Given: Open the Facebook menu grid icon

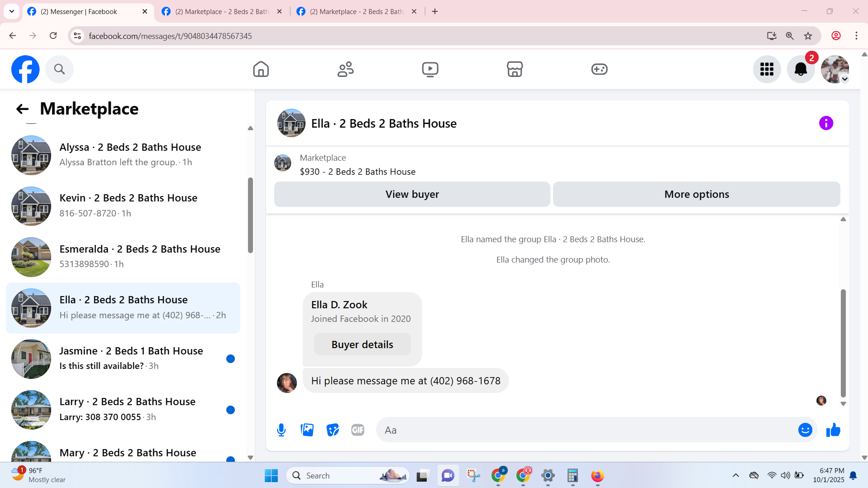Looking at the screenshot, I should coord(767,69).
